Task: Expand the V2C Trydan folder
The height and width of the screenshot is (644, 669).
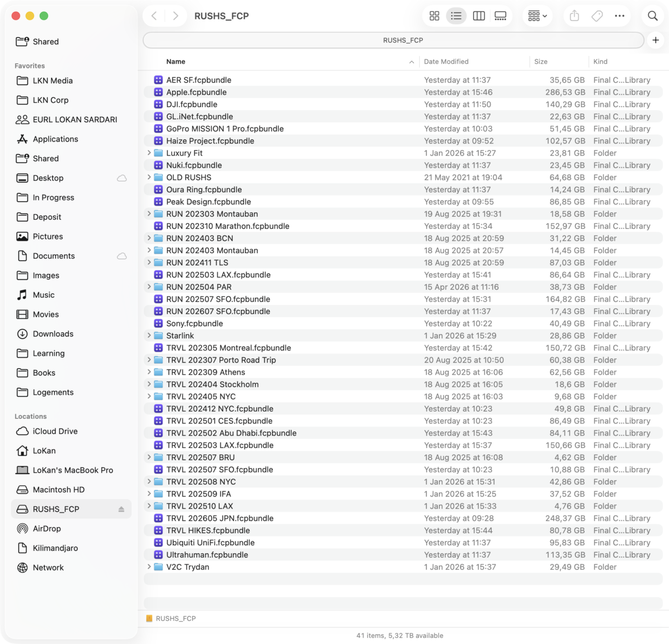Action: point(149,567)
